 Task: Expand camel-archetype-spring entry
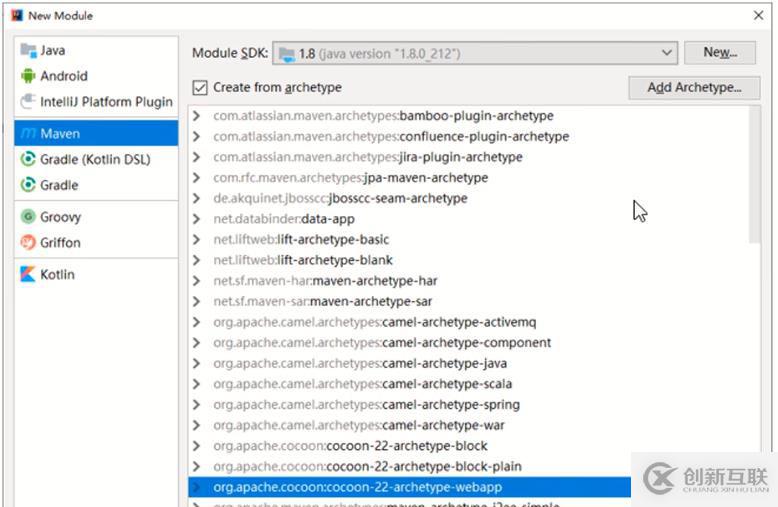pyautogui.click(x=197, y=404)
